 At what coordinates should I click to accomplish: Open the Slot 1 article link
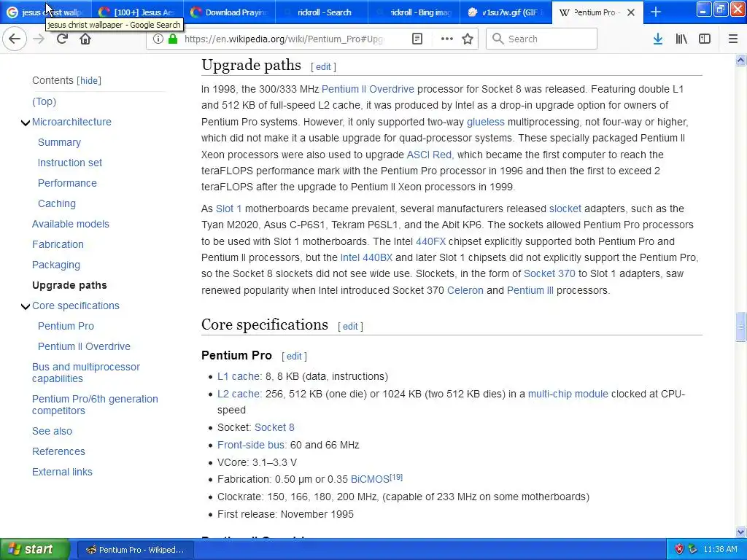[228, 209]
